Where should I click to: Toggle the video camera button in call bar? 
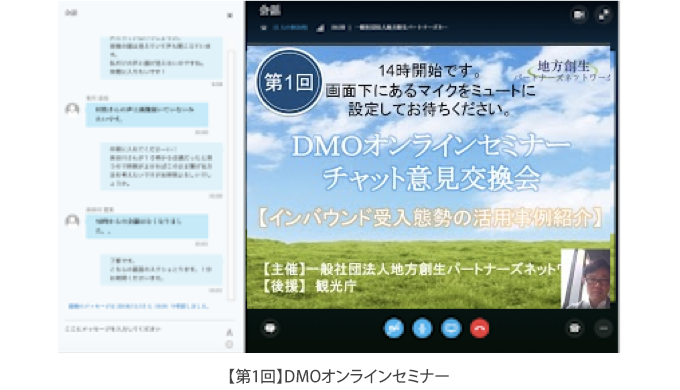(x=394, y=328)
